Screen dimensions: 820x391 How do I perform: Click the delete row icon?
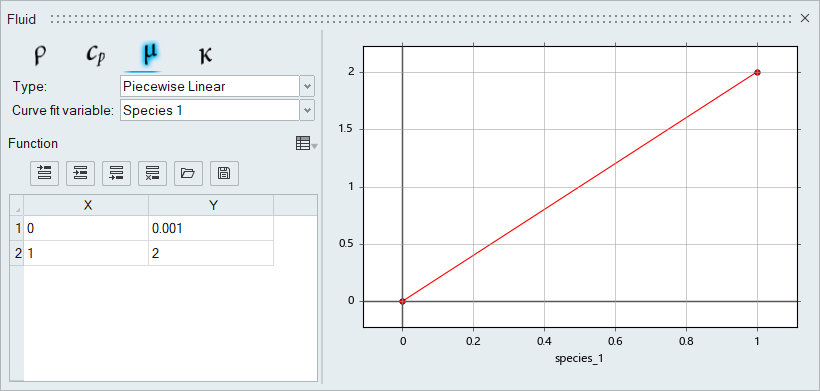[152, 173]
